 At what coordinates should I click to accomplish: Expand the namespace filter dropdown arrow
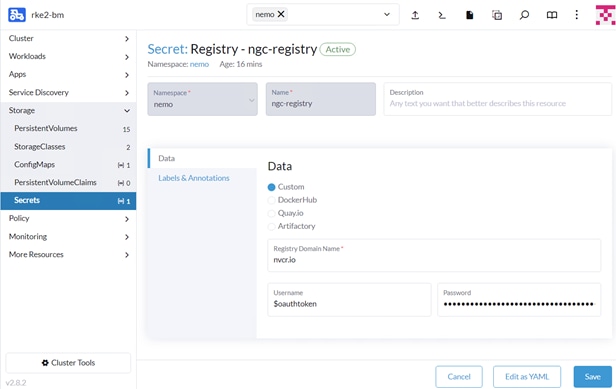(387, 15)
